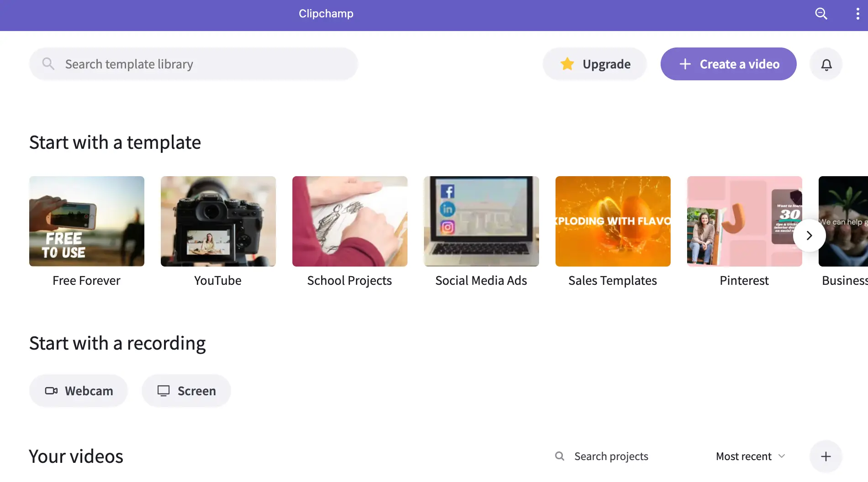The height and width of the screenshot is (482, 868).
Task: Open the three-dot menu in title bar
Action: click(x=857, y=14)
